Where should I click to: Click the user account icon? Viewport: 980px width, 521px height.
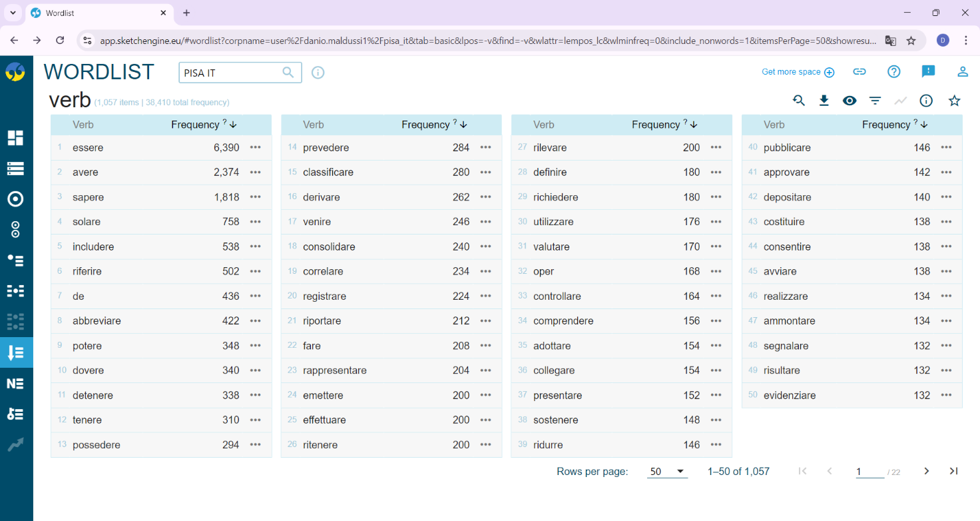963,72
